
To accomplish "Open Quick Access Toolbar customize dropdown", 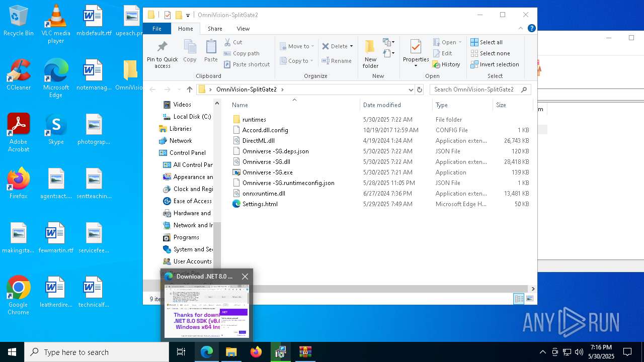I will coord(188,15).
